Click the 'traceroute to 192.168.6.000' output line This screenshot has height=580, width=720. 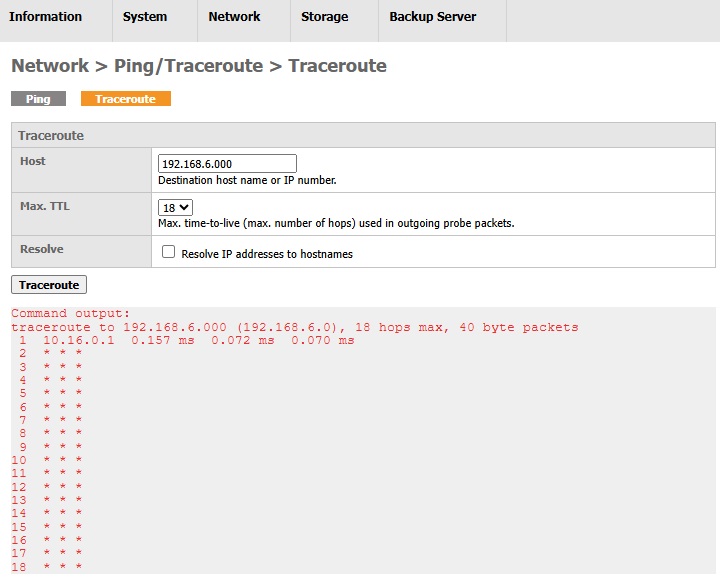coord(294,327)
